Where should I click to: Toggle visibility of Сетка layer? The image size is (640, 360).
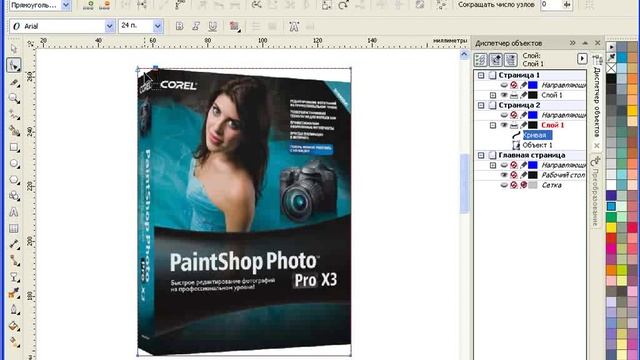pyautogui.click(x=504, y=185)
